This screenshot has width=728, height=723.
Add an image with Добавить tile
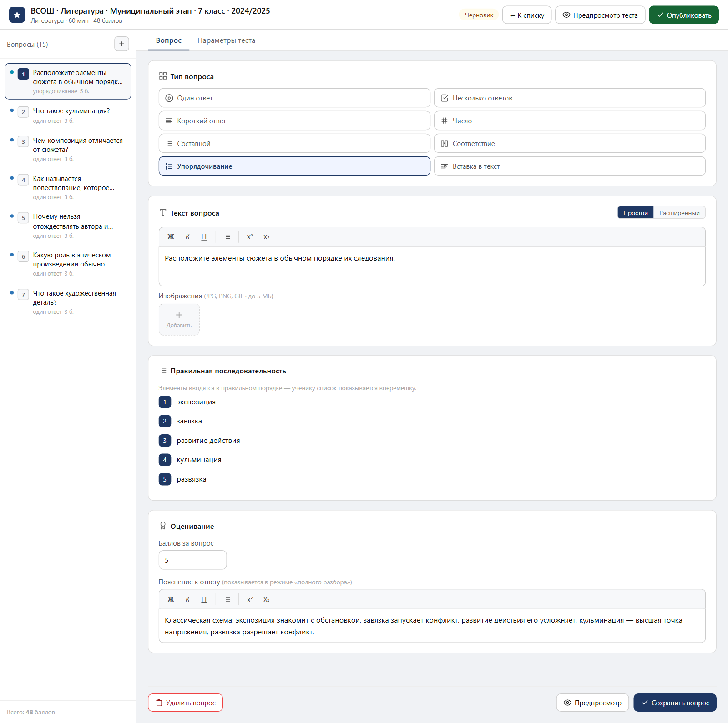(x=179, y=320)
